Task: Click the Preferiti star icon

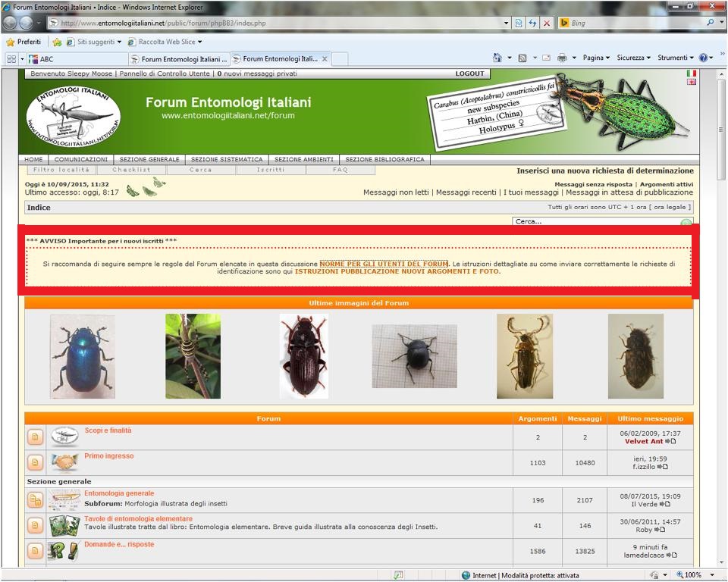Action: [11, 42]
